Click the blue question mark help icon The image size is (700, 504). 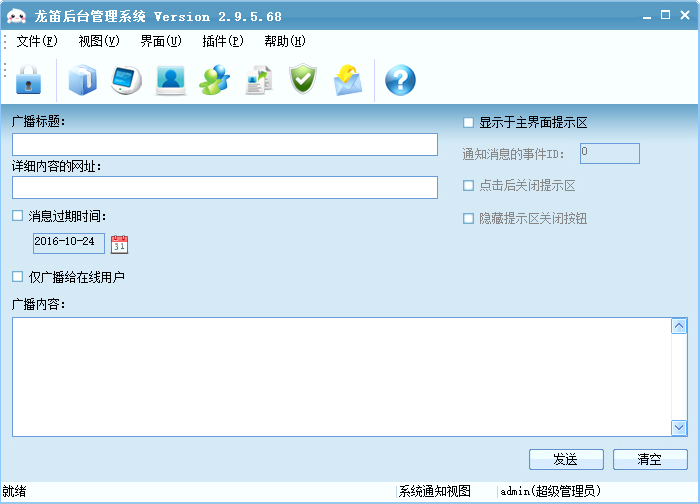[400, 80]
